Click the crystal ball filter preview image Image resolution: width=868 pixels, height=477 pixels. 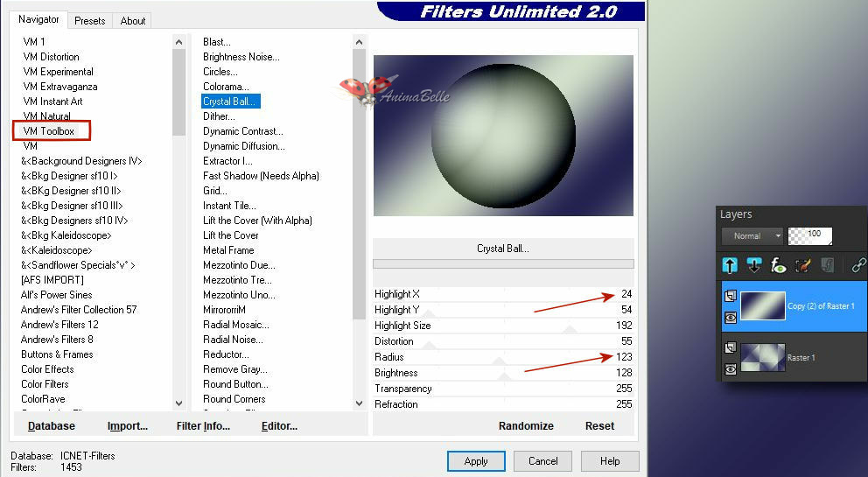[x=503, y=136]
